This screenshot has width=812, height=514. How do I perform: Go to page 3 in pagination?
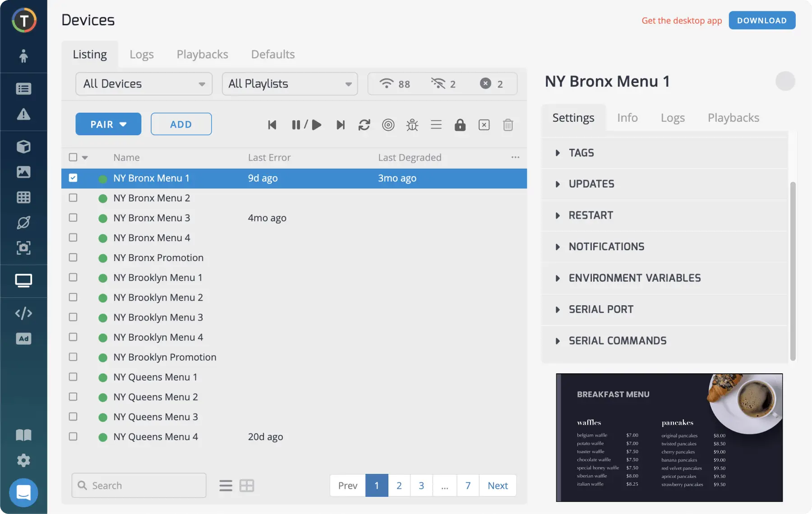pyautogui.click(x=421, y=486)
